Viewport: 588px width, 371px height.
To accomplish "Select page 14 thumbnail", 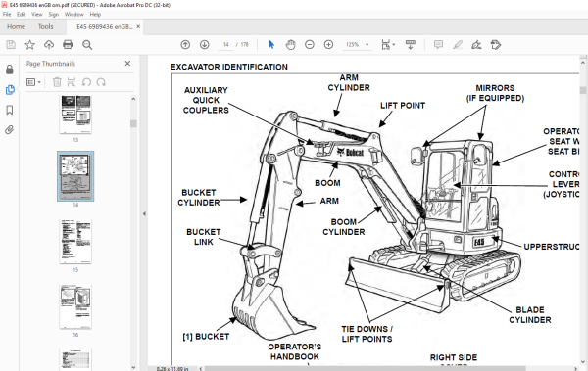I will point(75,176).
